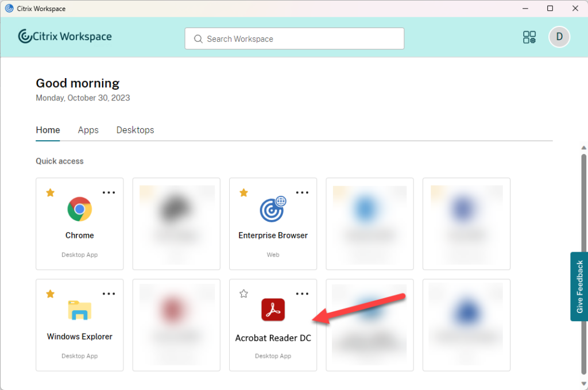Click the Citrix icon in the title bar
This screenshot has width=588, height=390.
(9, 8)
